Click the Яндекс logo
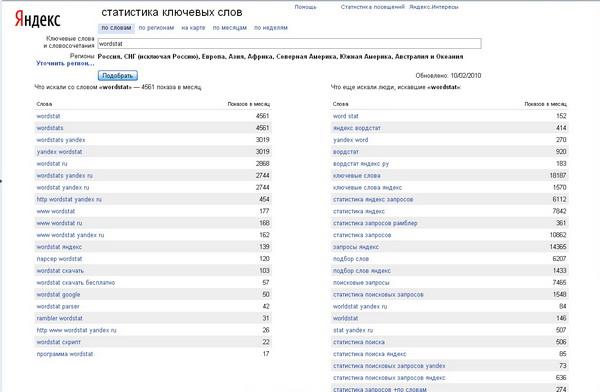Screen dimensions: 600x392 tap(38, 19)
